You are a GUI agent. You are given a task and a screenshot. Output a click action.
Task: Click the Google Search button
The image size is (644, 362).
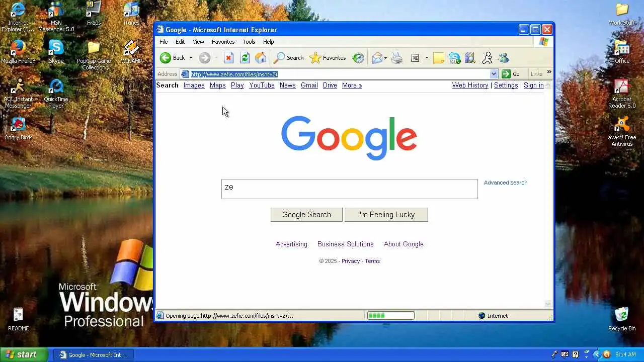point(306,215)
